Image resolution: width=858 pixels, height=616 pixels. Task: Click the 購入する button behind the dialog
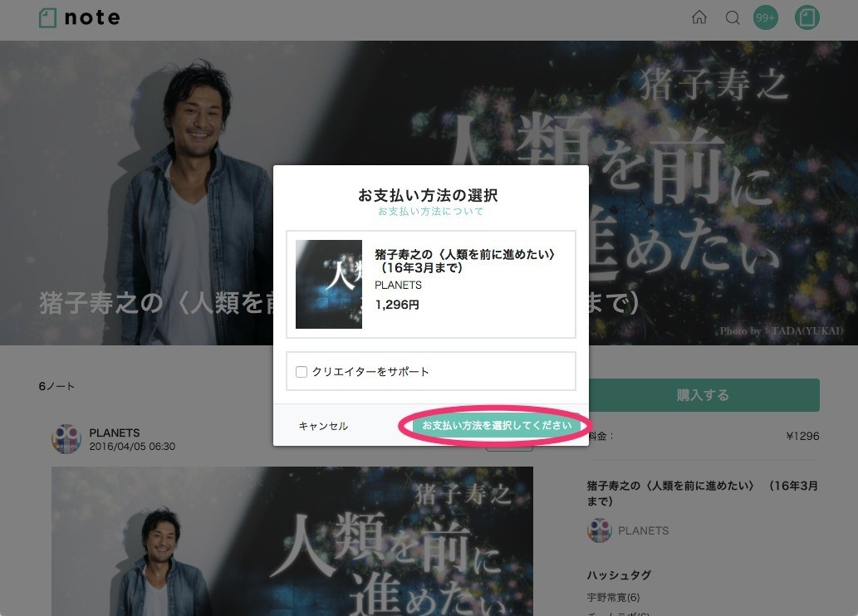[704, 395]
